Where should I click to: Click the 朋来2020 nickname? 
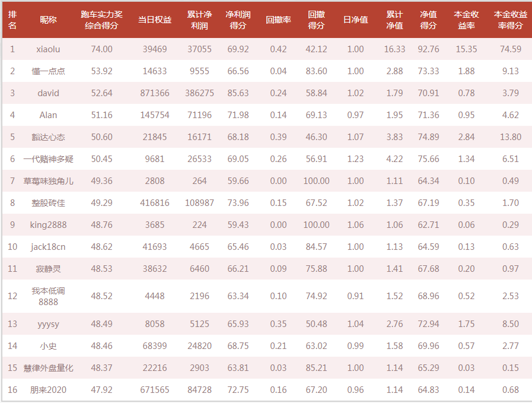(48, 390)
